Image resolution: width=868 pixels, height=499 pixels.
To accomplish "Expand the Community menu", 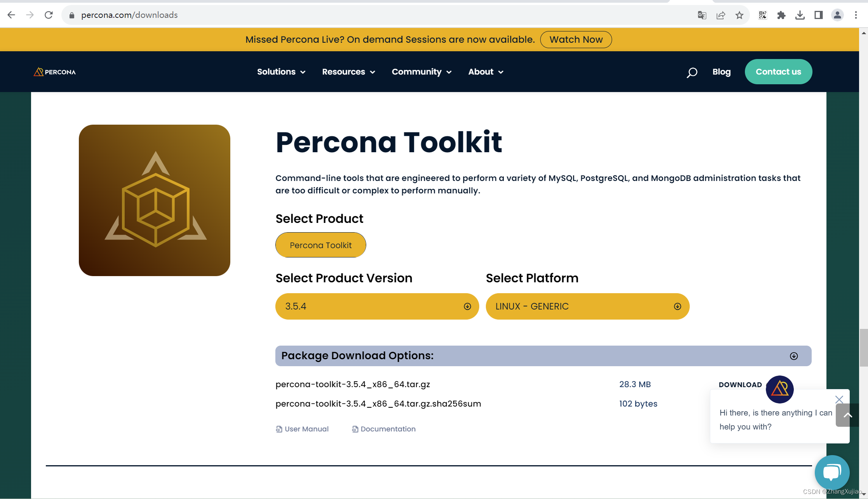I will click(x=422, y=72).
